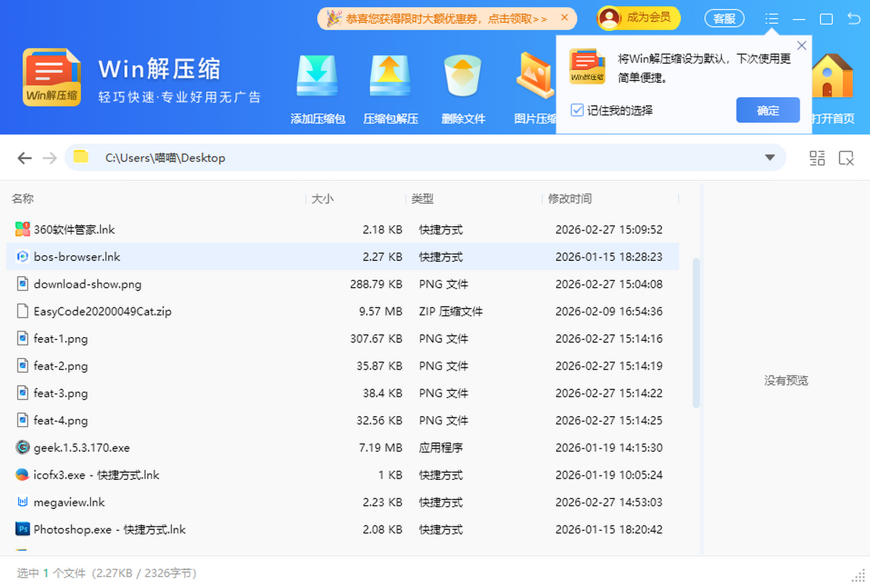Switch the file list view mode

[817, 157]
